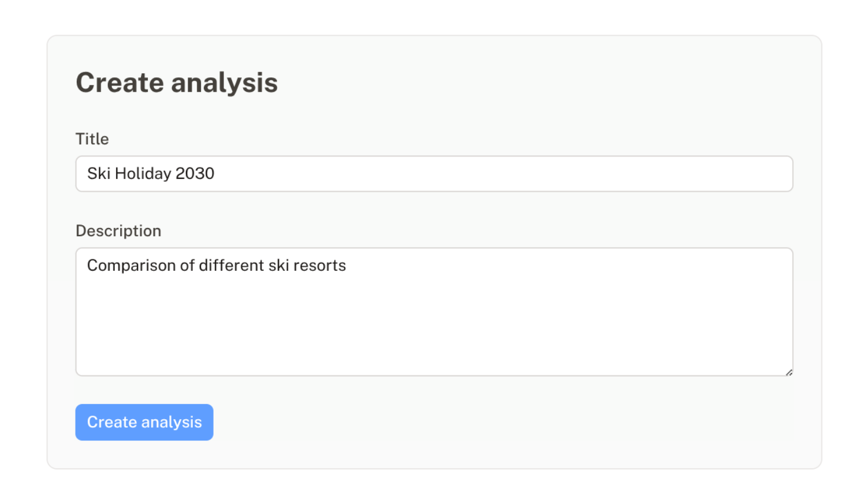Screen dimensions: 855x504
Task: Click the Title label above the input
Action: [x=91, y=139]
